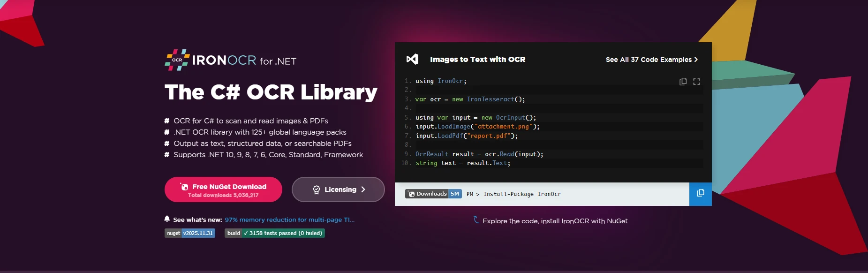Open the 97% memory reduction news link
The image size is (868, 273).
pos(289,220)
